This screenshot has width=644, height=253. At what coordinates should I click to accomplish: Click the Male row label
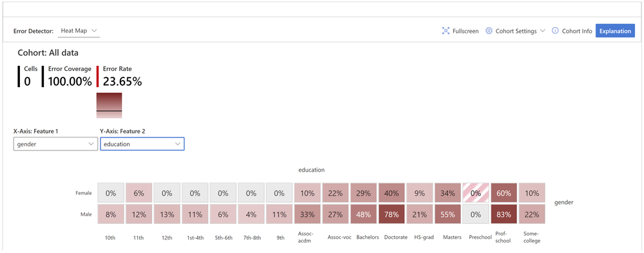(86, 214)
